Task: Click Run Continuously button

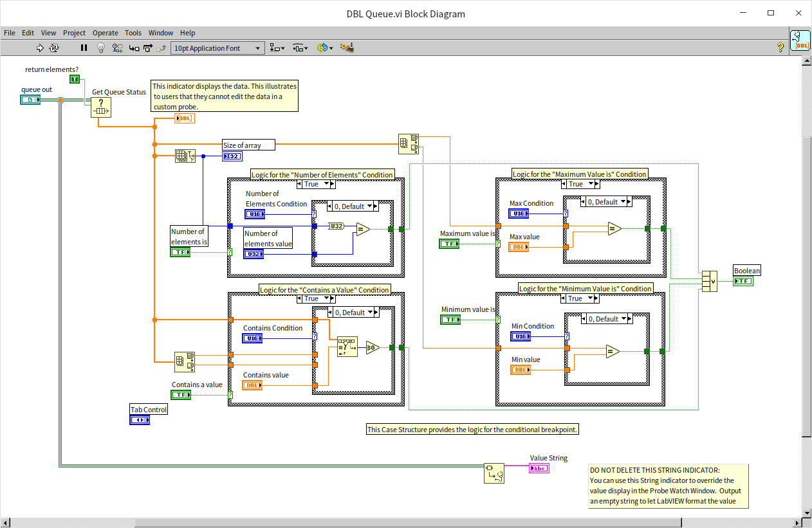Action: 55,48
